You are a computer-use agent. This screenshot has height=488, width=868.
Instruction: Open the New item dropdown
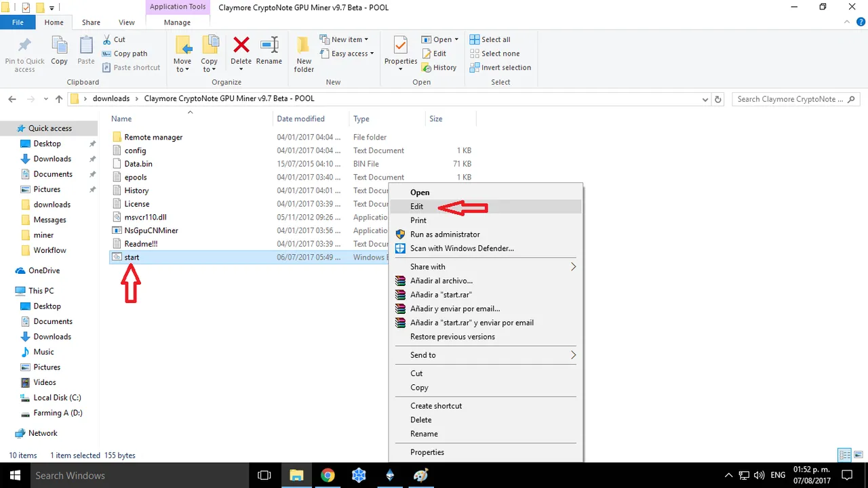[x=344, y=39]
